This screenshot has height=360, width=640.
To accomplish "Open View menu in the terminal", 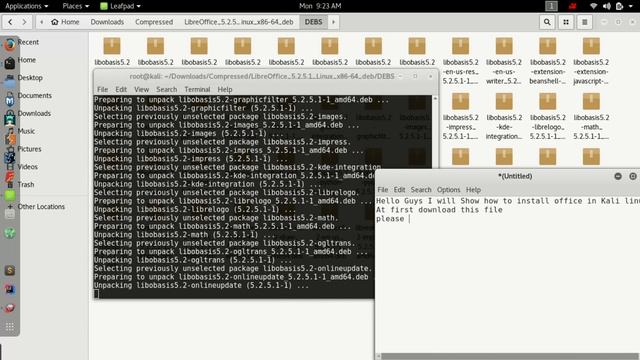I will (141, 89).
